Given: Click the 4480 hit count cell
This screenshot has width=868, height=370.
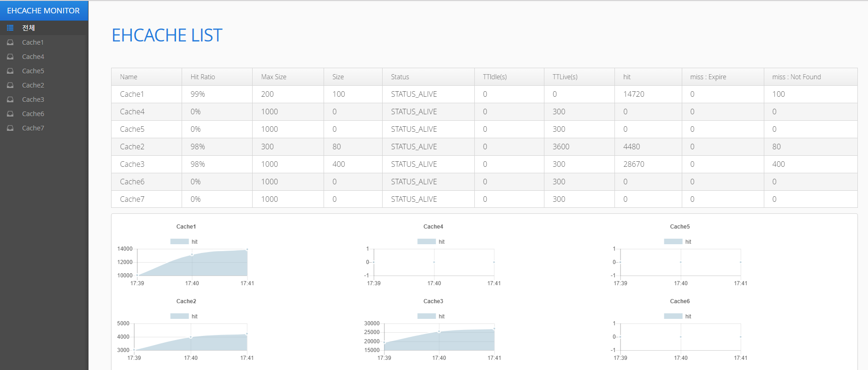Looking at the screenshot, I should (x=648, y=147).
